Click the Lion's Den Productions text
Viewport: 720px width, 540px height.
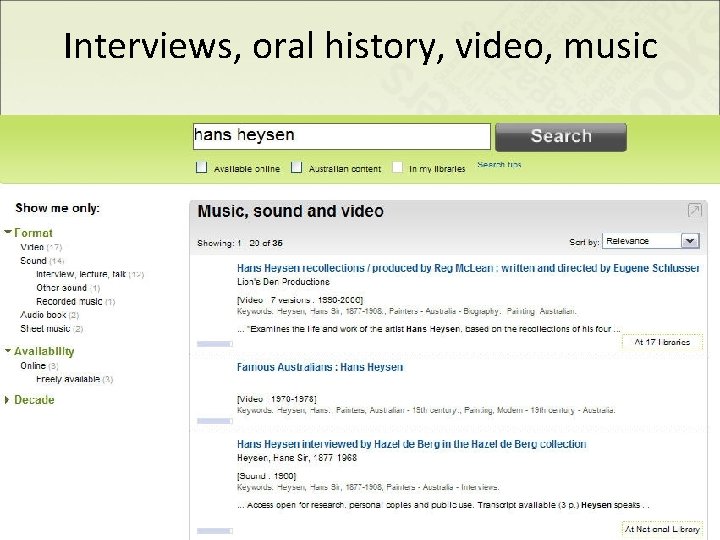pyautogui.click(x=283, y=282)
